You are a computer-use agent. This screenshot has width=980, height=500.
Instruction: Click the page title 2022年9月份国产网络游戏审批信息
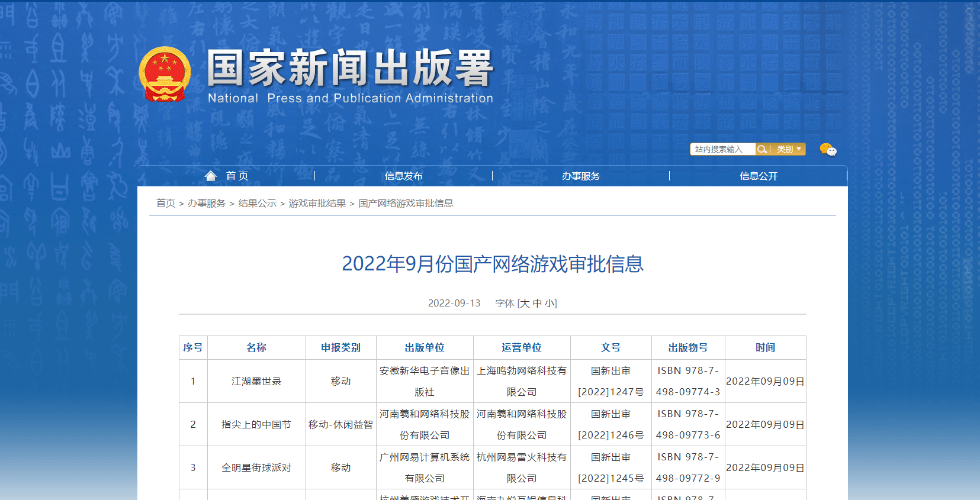(x=493, y=263)
